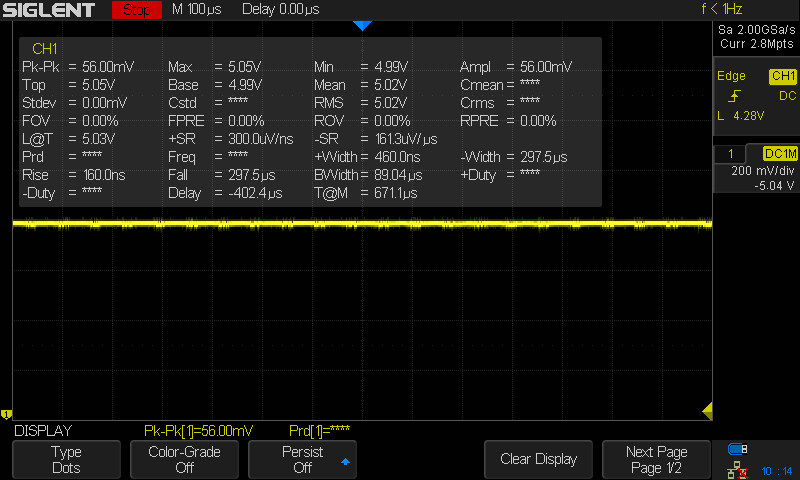This screenshot has height=480, width=800.
Task: Click the trigger level L 4.28V readout
Action: (741, 116)
